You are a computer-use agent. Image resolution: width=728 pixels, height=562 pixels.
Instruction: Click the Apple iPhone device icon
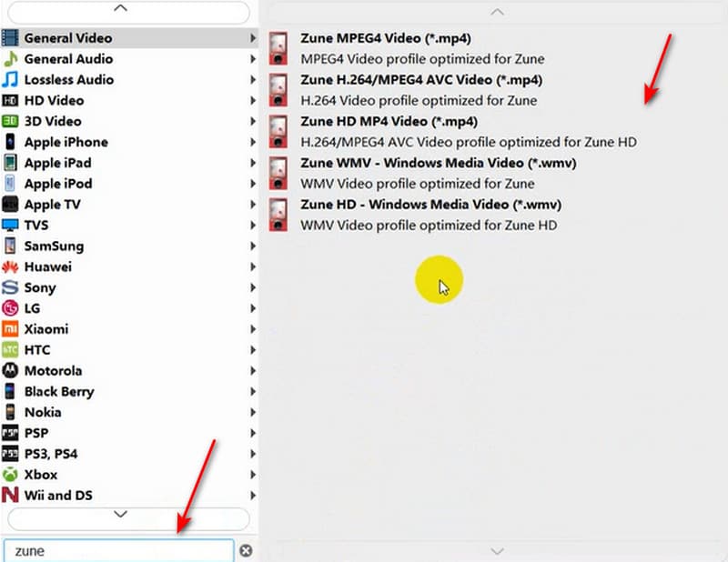tap(10, 142)
